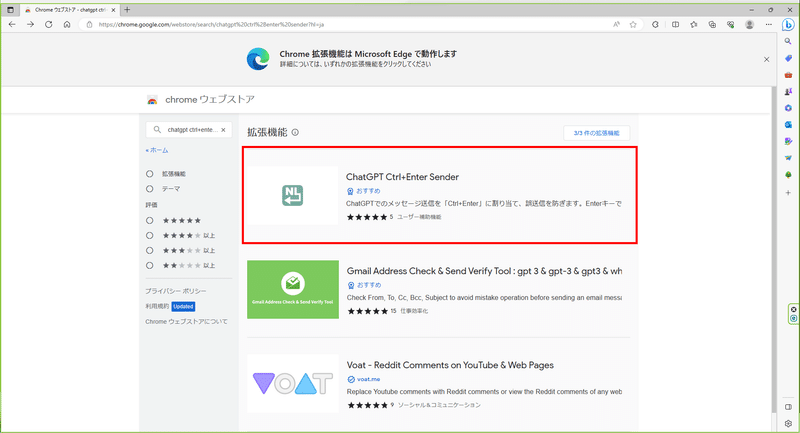This screenshot has width=800, height=433.
Task: Open sidebar shopping tag icon
Action: 788,59
